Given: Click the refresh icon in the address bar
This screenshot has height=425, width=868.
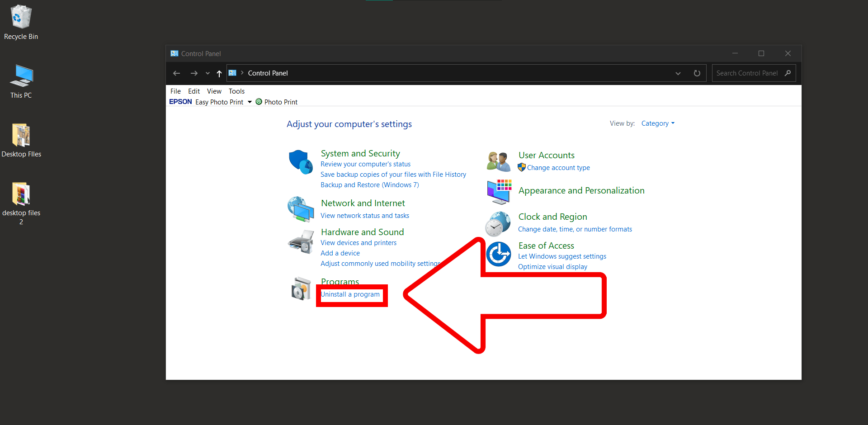Looking at the screenshot, I should 697,73.
